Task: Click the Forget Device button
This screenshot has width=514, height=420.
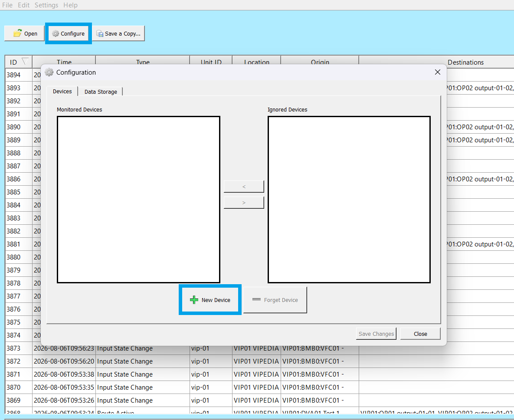Action: coord(275,300)
